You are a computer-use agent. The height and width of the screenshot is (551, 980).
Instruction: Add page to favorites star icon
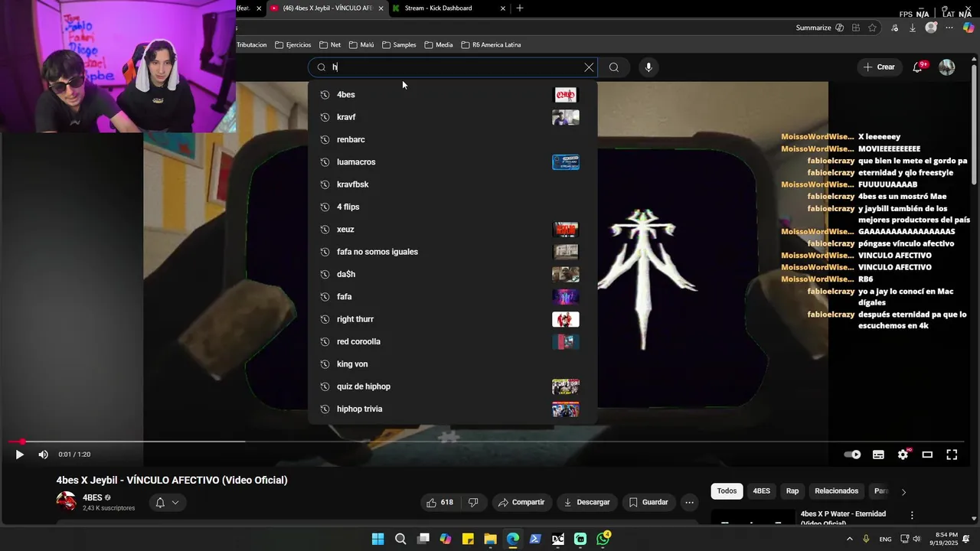point(873,28)
